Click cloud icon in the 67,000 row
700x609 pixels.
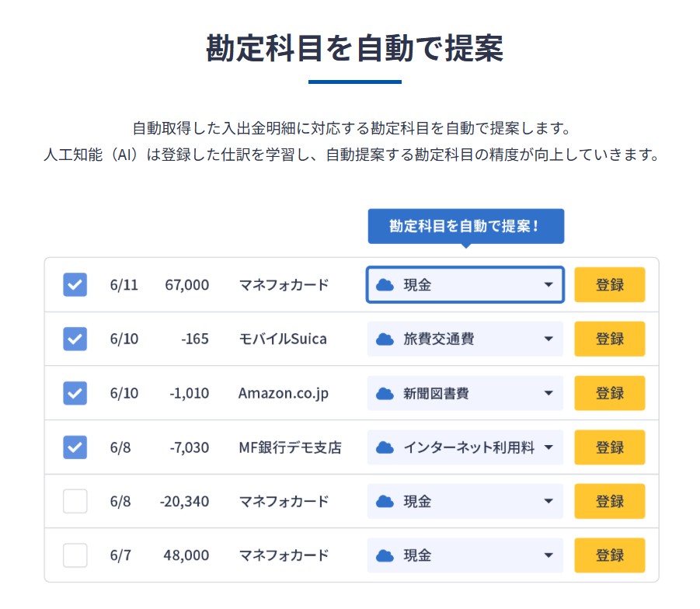(x=385, y=285)
